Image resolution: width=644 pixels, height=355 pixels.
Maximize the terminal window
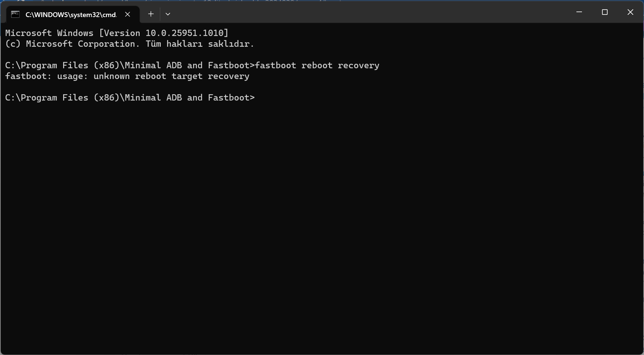605,12
